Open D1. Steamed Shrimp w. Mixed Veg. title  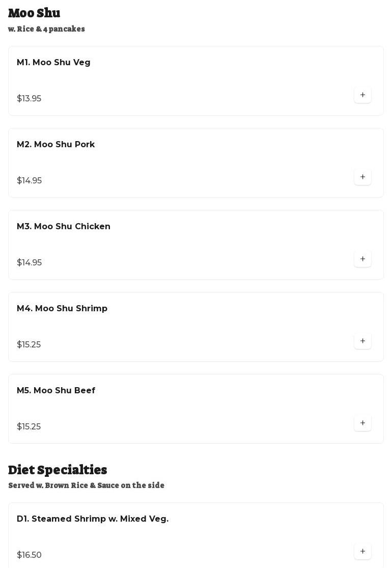pos(93,519)
